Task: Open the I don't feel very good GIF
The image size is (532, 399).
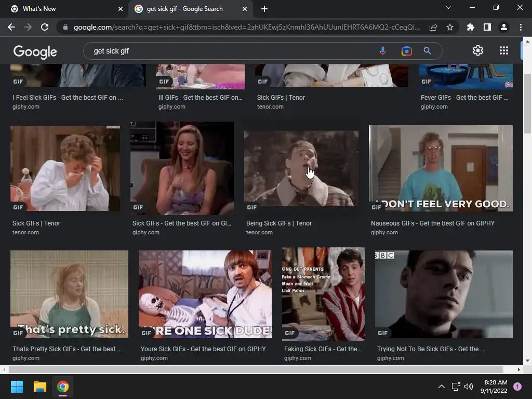Action: [x=441, y=168]
